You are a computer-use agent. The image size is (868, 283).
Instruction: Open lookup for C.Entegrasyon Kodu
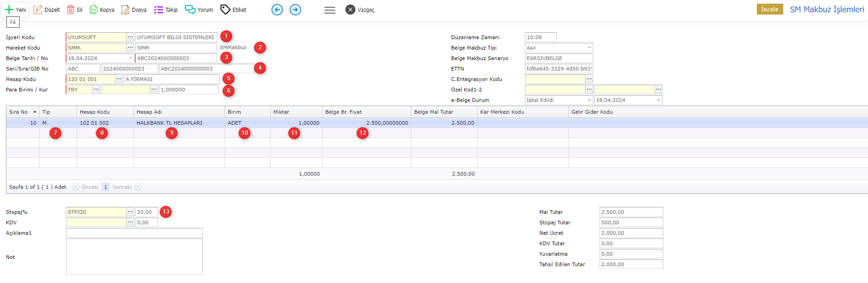[589, 79]
